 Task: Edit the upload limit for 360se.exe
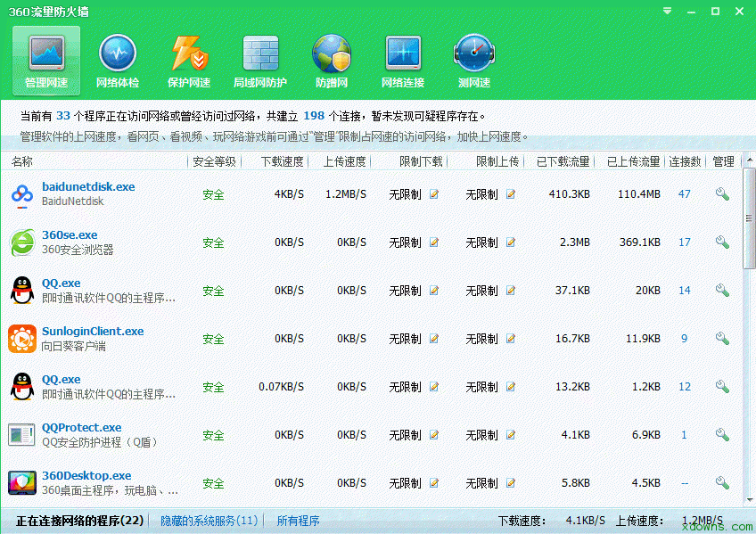[511, 242]
